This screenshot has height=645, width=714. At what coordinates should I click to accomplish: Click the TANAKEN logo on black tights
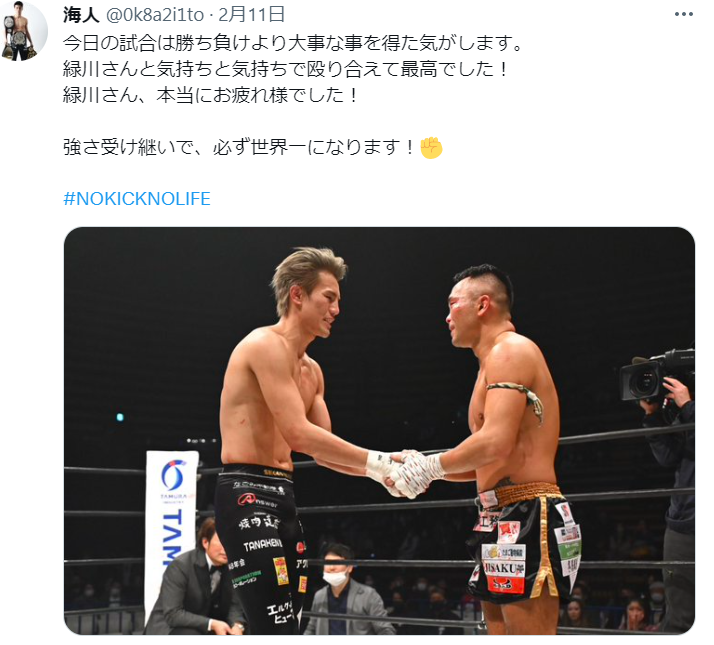262,544
